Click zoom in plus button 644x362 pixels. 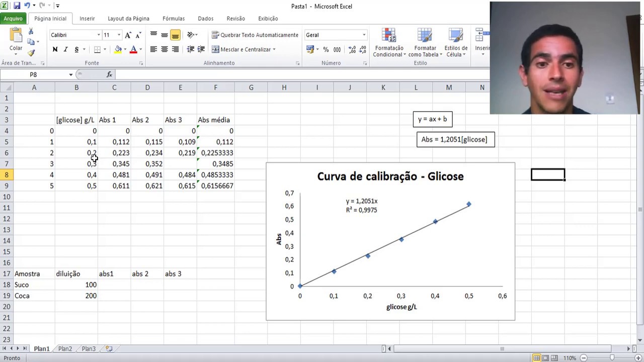(638, 358)
